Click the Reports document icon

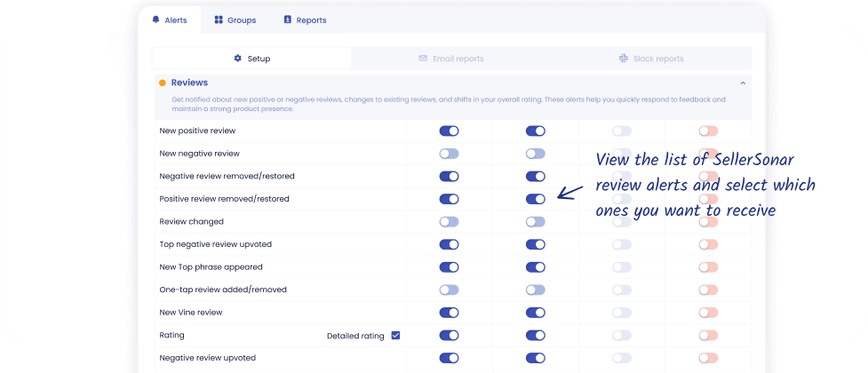click(287, 20)
